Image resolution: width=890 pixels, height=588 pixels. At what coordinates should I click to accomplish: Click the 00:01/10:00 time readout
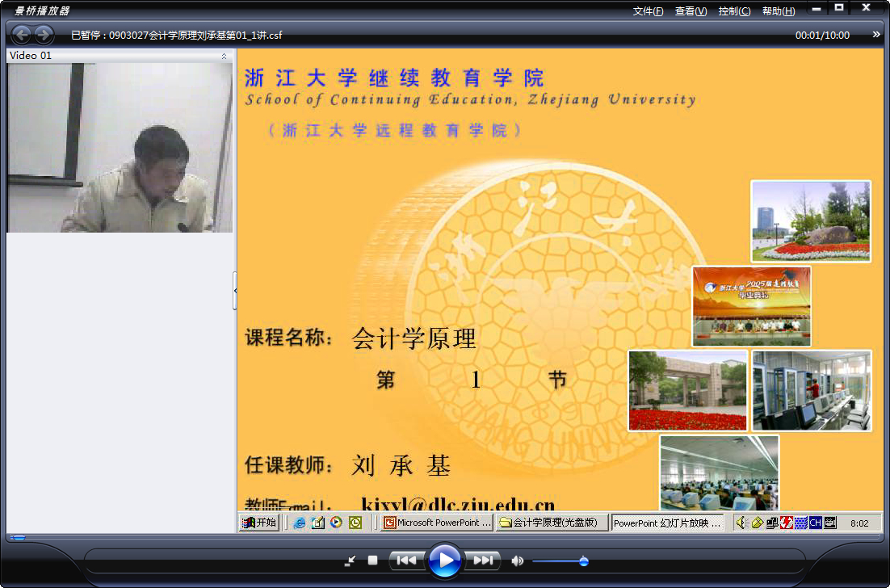[822, 36]
